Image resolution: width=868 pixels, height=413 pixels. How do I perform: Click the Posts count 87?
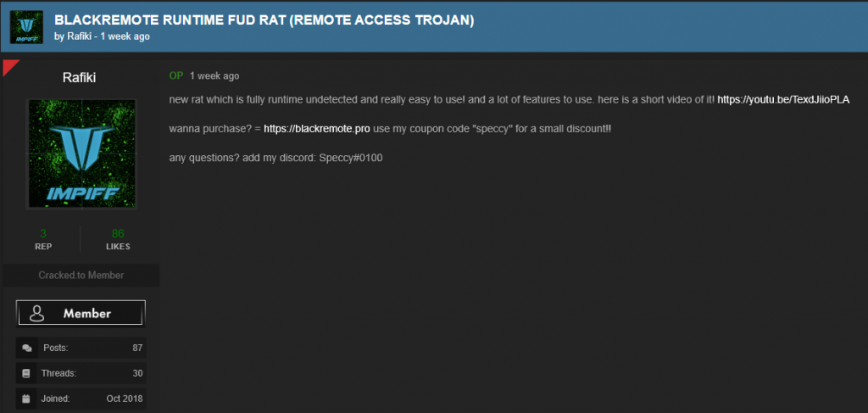tap(137, 349)
